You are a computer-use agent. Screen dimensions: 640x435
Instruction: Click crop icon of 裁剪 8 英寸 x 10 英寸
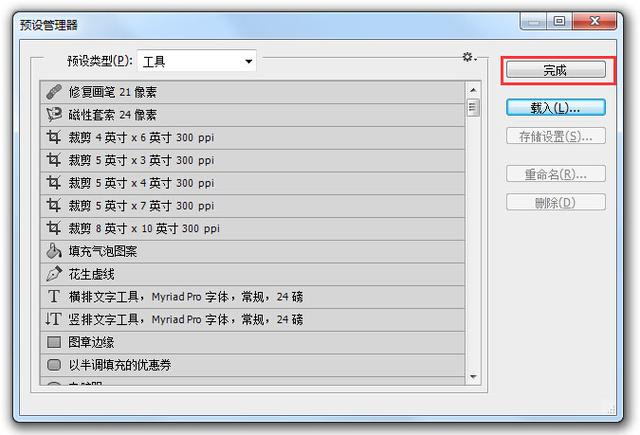pos(54,228)
